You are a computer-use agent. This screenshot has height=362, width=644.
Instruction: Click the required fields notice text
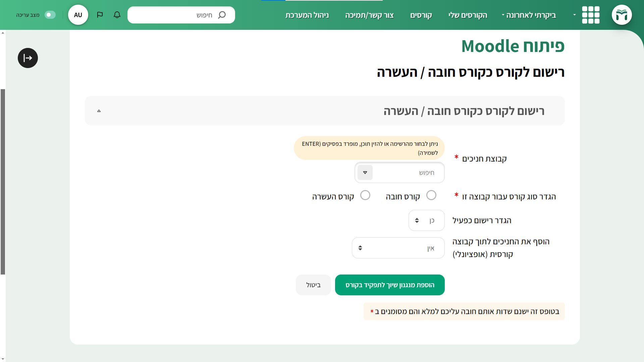click(x=464, y=311)
